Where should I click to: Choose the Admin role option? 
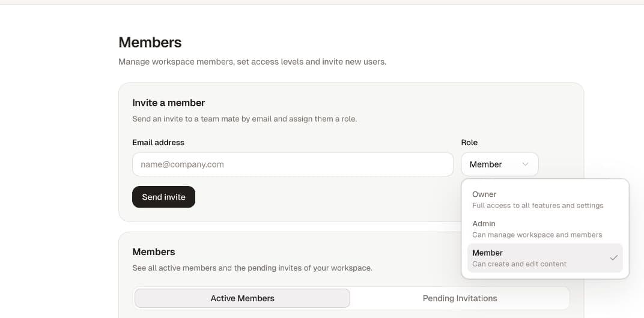point(545,229)
